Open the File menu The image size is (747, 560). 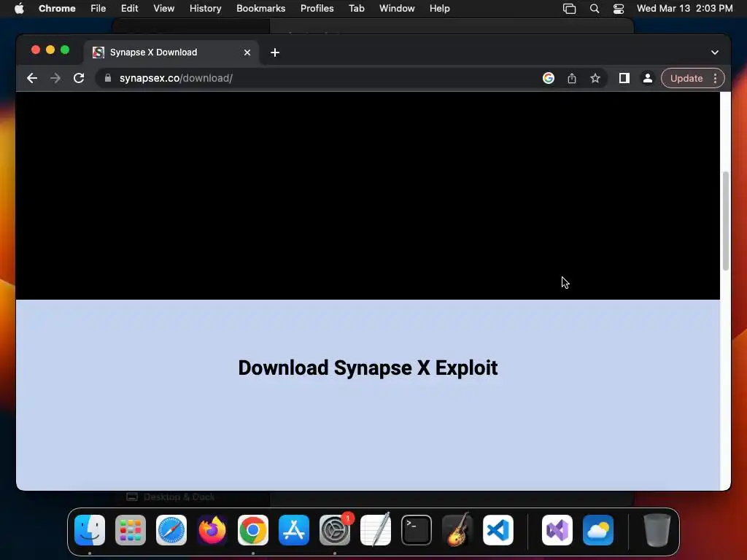pyautogui.click(x=98, y=8)
